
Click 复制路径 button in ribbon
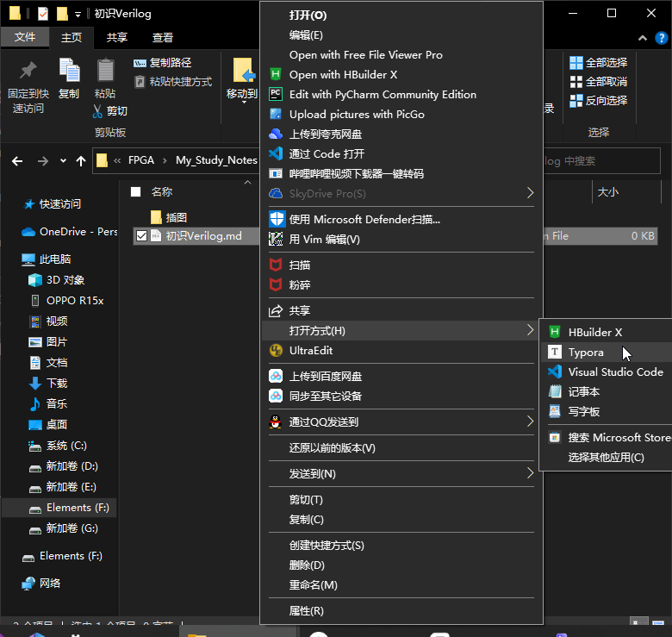[163, 63]
